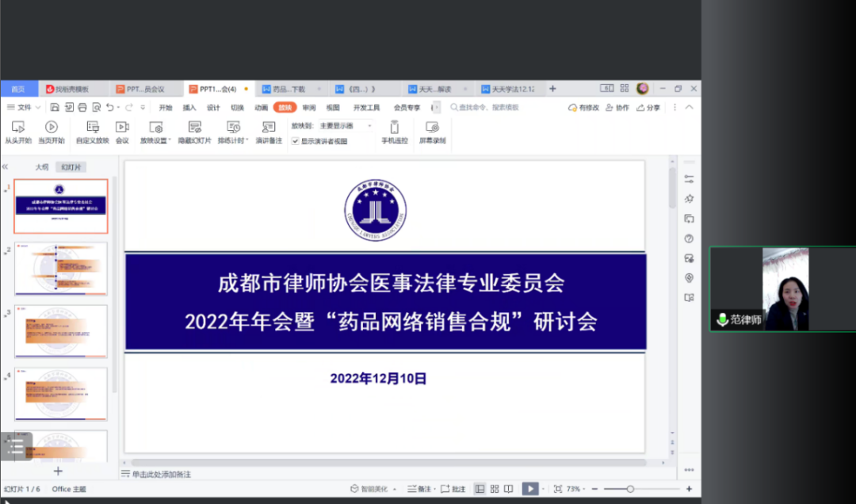This screenshot has height=504, width=856.
Task: Select slide 3 thumbnail
Action: (x=61, y=331)
